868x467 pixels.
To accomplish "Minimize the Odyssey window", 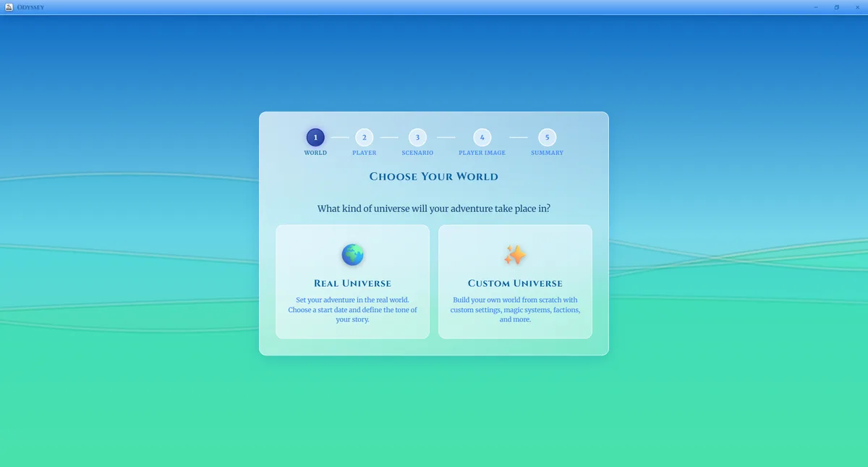I will pyautogui.click(x=816, y=7).
